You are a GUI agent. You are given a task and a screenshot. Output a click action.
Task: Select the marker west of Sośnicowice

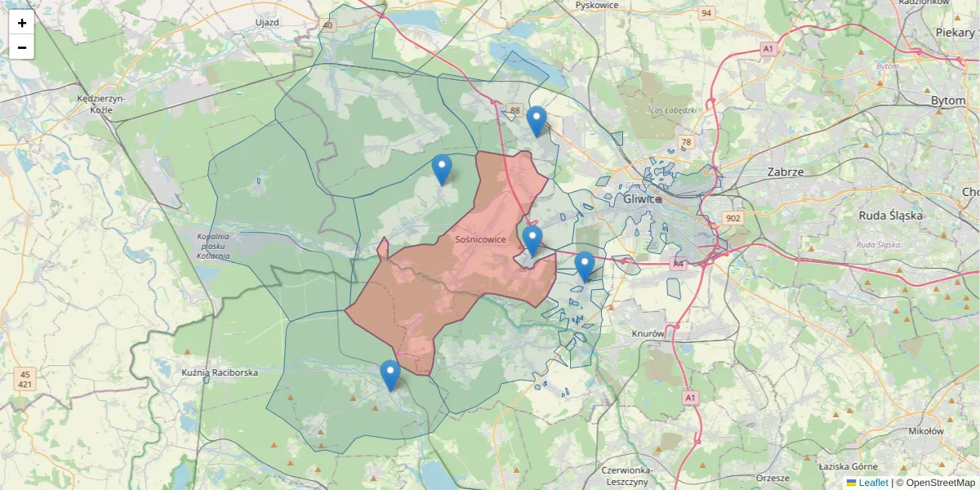click(x=441, y=167)
